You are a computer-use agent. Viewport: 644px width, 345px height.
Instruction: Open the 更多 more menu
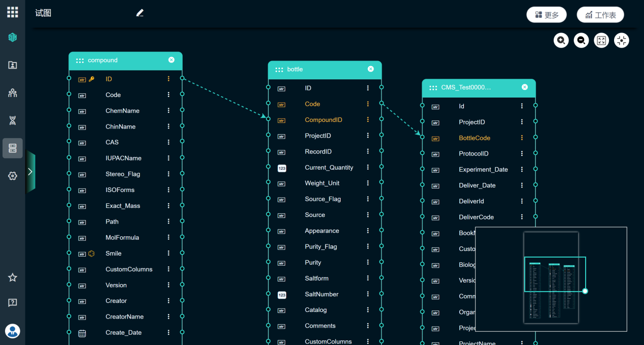[547, 15]
